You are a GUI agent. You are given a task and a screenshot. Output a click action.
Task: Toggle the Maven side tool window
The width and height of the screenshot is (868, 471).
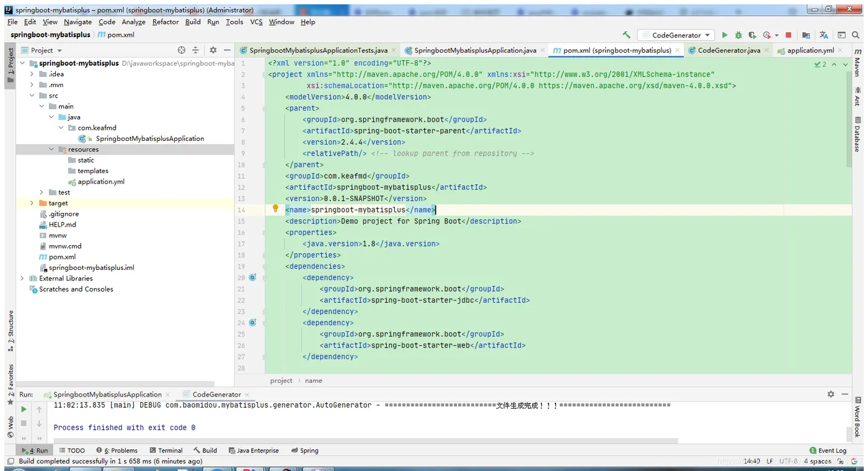click(858, 63)
